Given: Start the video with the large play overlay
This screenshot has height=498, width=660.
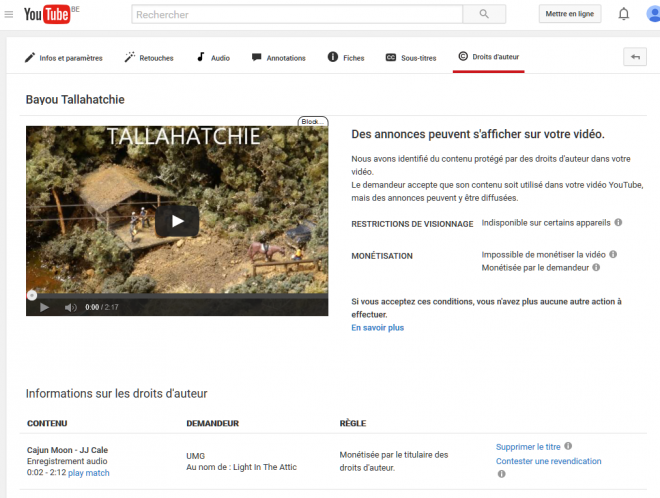Looking at the screenshot, I should (177, 221).
